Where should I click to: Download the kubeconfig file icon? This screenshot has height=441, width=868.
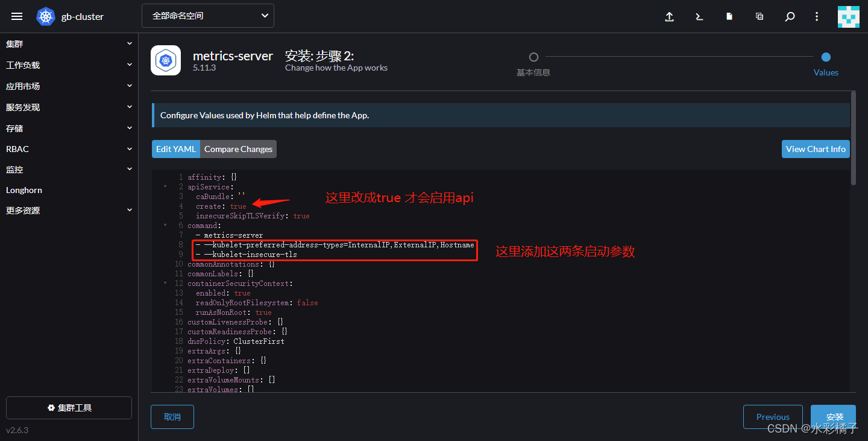(x=729, y=17)
